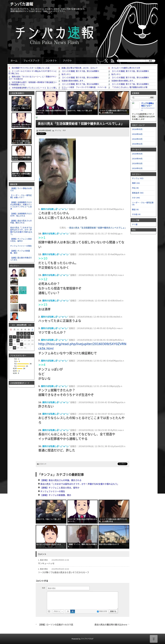Open the コンタクト menu item

(51, 60)
